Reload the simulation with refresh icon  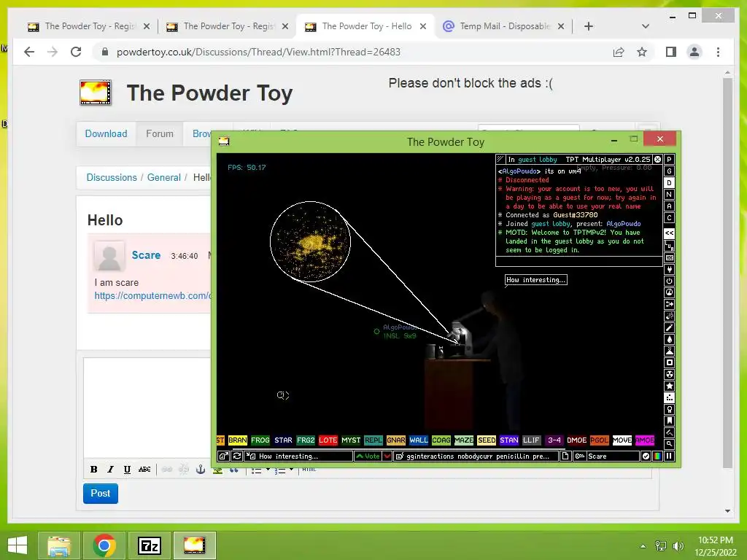pyautogui.click(x=237, y=456)
